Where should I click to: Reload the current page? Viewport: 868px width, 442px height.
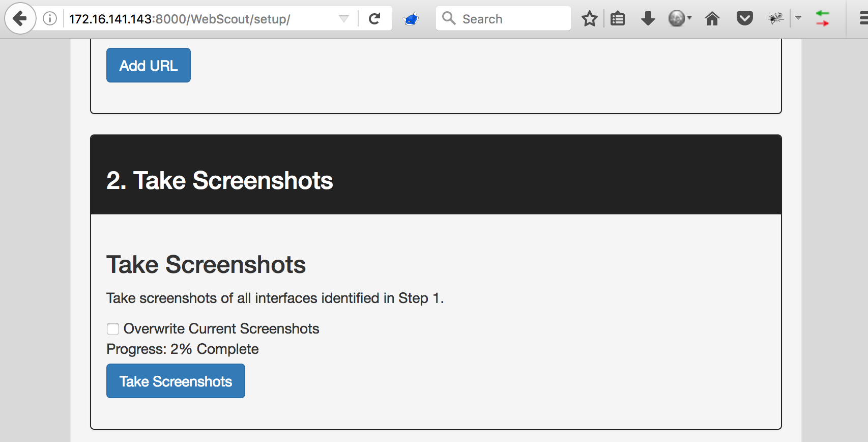click(x=374, y=19)
